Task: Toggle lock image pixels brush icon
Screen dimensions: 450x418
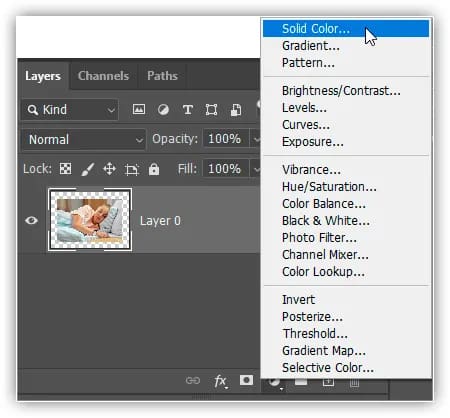Action: coord(87,169)
